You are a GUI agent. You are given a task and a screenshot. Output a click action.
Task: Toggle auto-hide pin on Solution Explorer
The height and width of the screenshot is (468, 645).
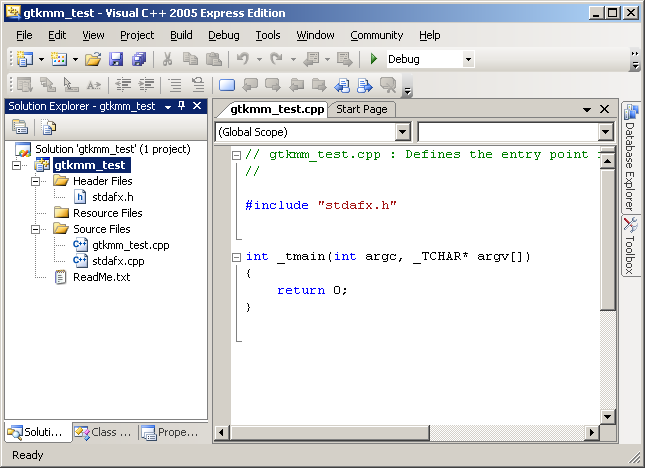[181, 106]
